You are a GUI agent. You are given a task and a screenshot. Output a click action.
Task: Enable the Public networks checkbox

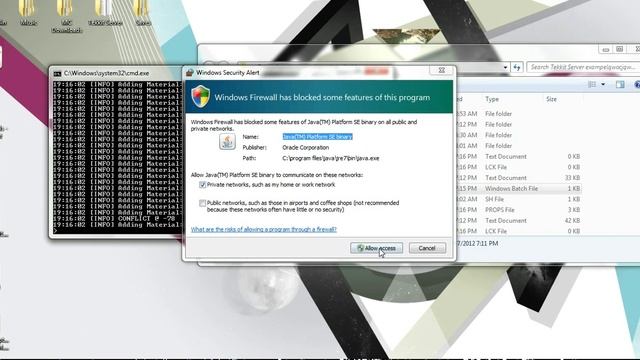(x=202, y=203)
